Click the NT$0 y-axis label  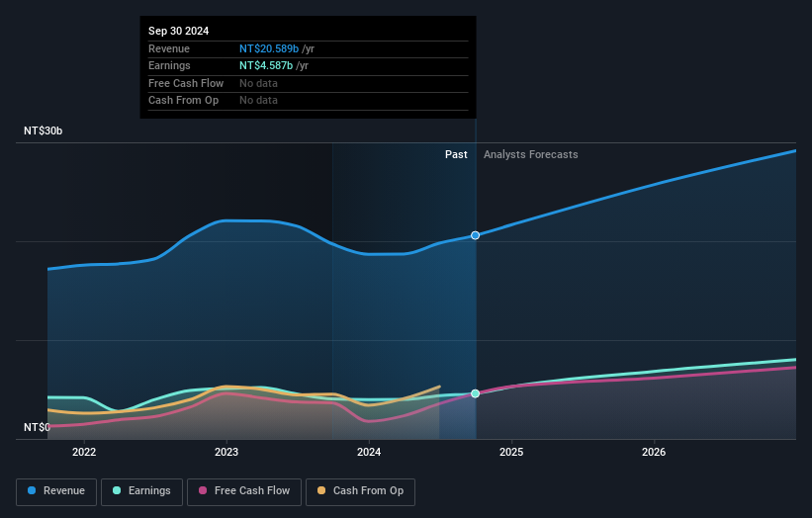[37, 427]
